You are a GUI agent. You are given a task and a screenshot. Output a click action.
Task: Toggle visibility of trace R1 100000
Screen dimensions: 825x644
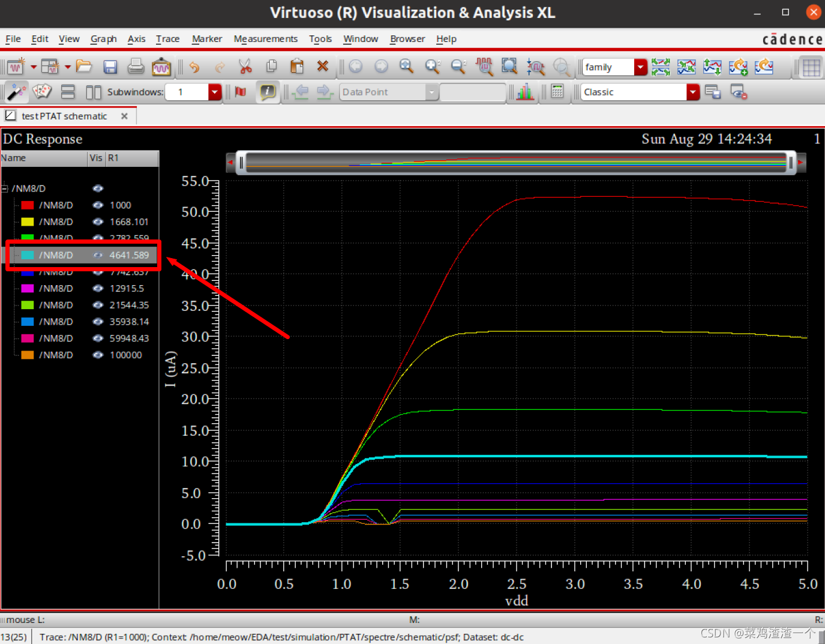point(98,355)
